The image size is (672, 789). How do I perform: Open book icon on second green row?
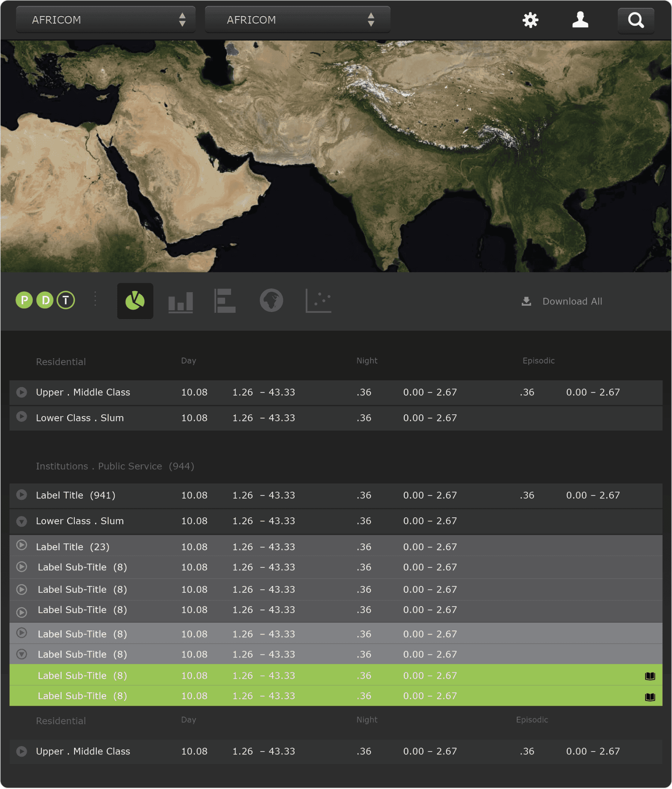[x=650, y=697]
